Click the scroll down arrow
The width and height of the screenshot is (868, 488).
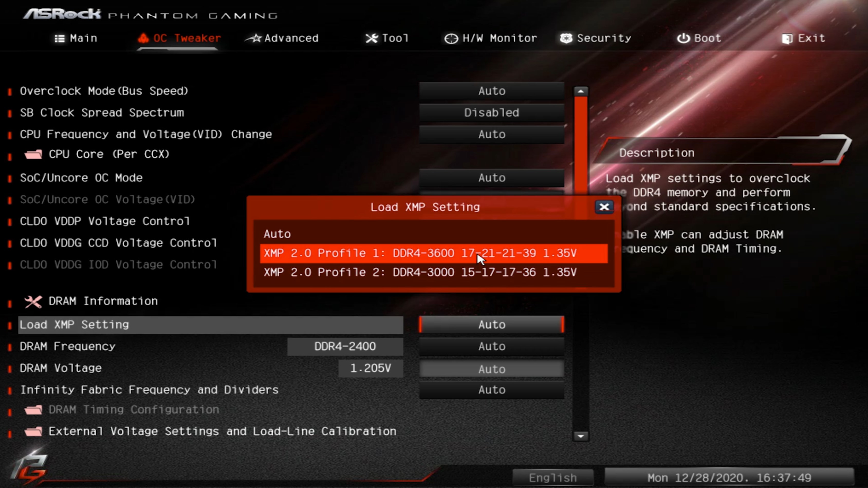[580, 436]
